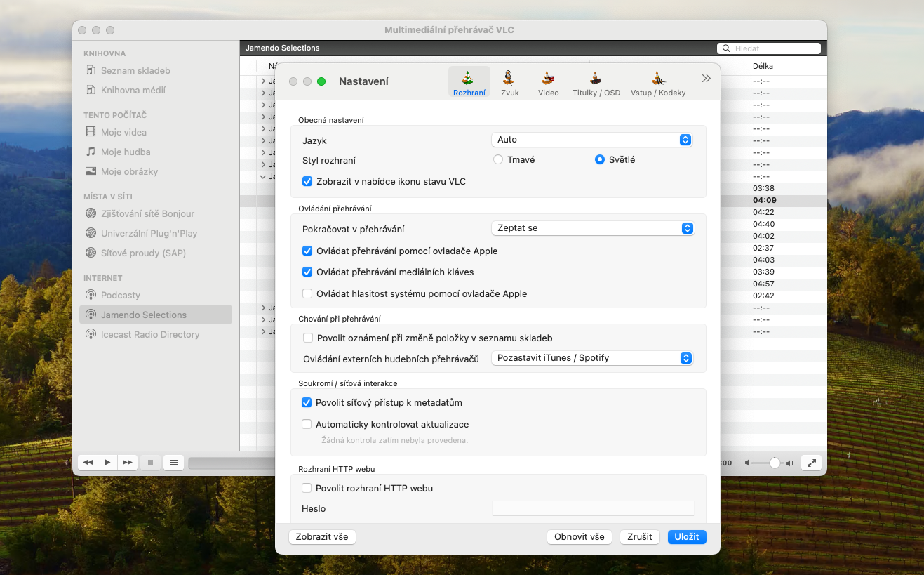Open the Video settings cone icon

[548, 83]
